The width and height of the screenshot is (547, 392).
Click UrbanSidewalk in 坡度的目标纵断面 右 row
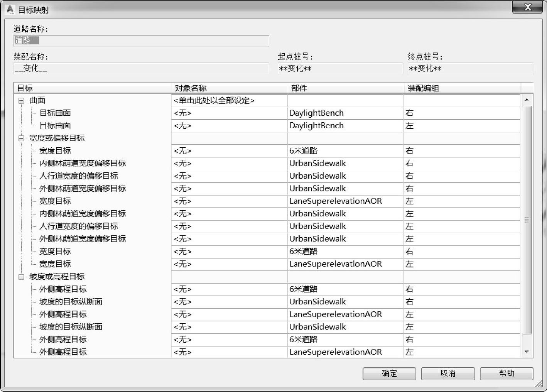317,302
